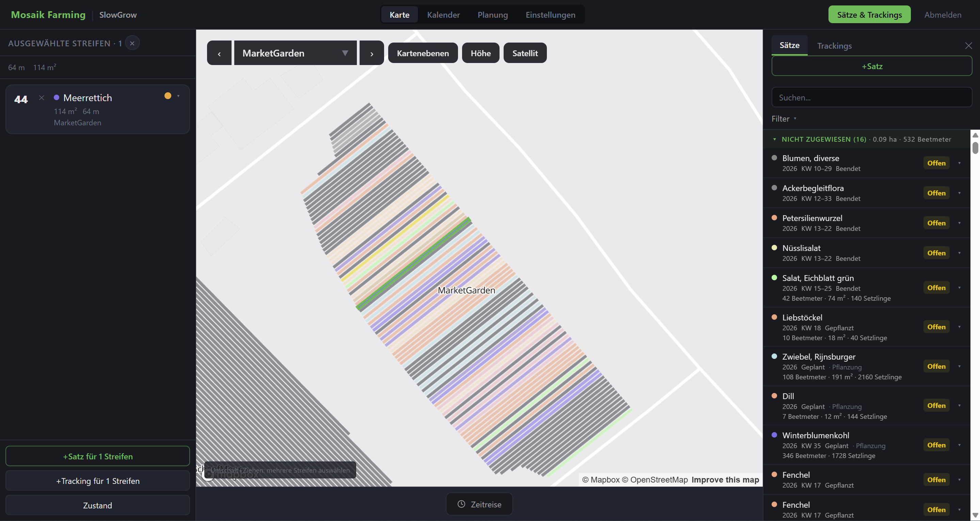Go to the previous field with the left chevron
The image size is (980, 521).
pyautogui.click(x=219, y=53)
